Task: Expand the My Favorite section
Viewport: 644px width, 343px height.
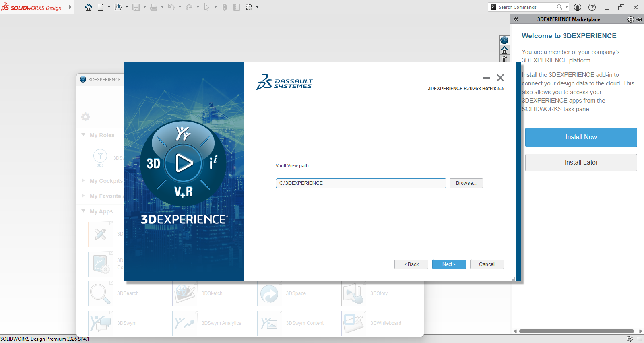Action: coord(83,196)
